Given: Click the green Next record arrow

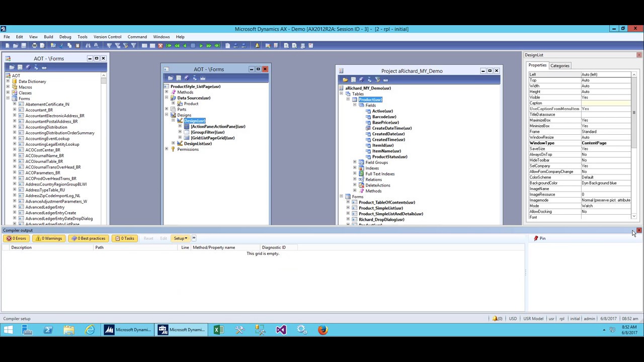Looking at the screenshot, I should pyautogui.click(x=201, y=45).
